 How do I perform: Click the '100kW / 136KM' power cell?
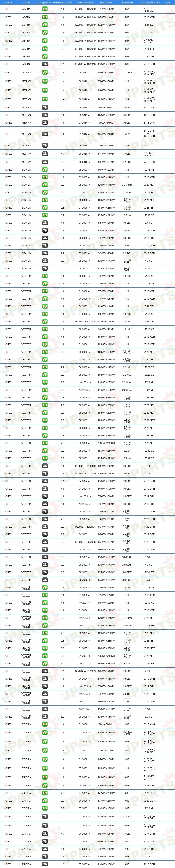click(x=106, y=115)
